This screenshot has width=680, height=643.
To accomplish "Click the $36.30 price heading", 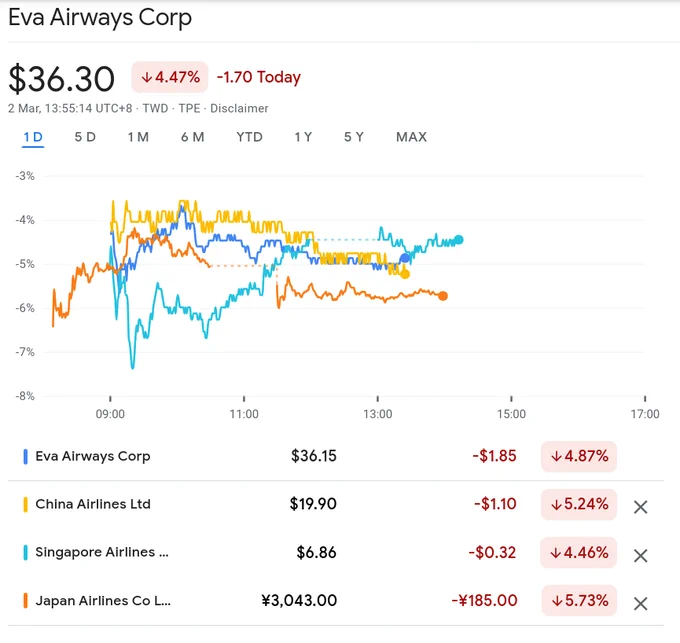I will tap(62, 79).
